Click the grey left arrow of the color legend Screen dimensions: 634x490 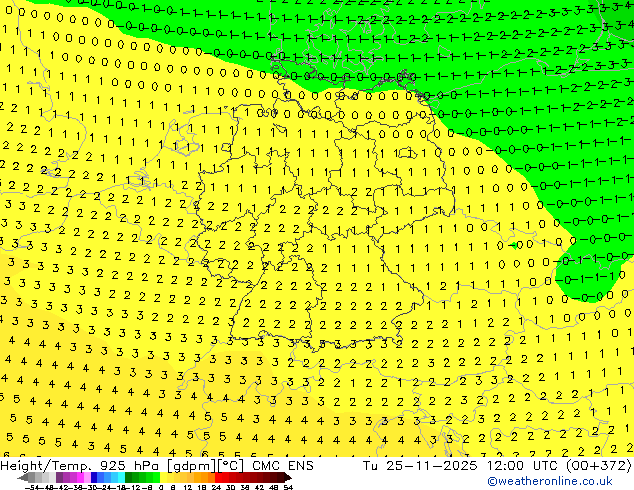(x=23, y=477)
